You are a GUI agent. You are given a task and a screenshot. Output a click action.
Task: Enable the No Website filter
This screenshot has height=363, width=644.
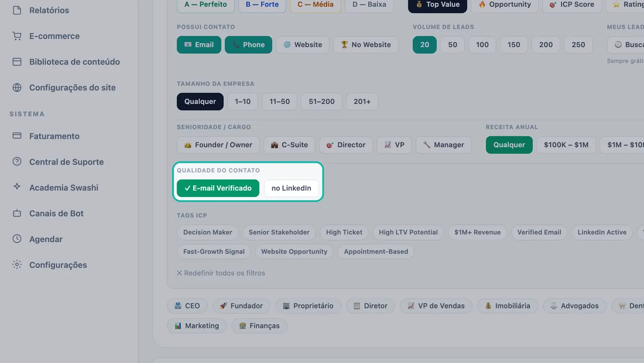[366, 44]
